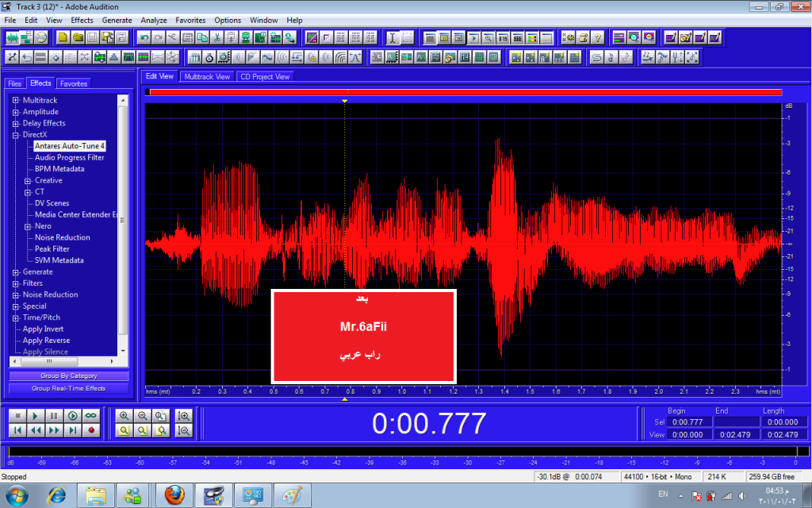Switch to the Favorites panel tab
Screen dimensions: 812x508
coord(74,83)
